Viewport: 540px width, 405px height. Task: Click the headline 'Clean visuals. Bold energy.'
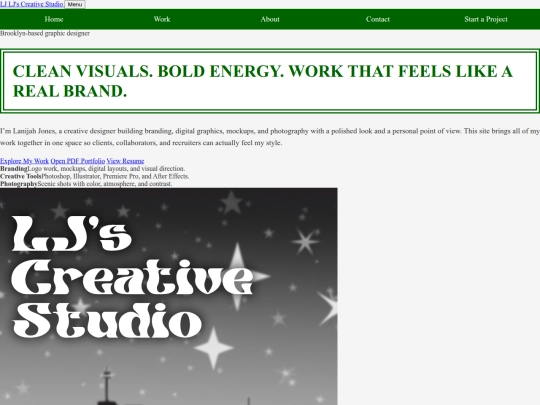coord(270,81)
